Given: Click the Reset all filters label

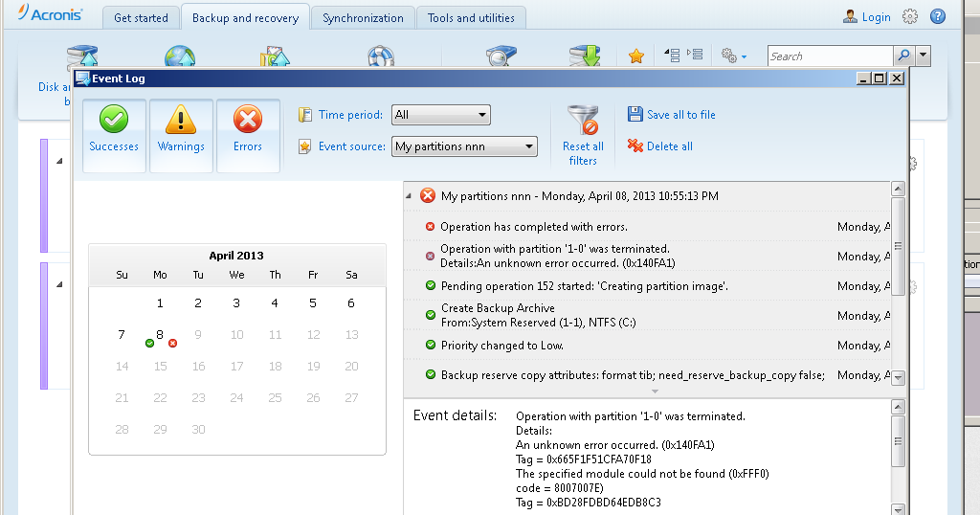Looking at the screenshot, I should tap(583, 153).
